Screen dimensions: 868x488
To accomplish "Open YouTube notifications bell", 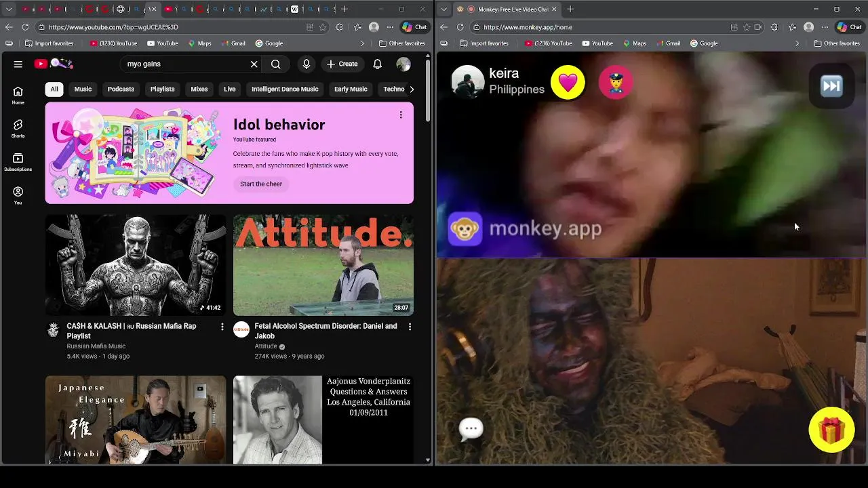I will click(378, 64).
